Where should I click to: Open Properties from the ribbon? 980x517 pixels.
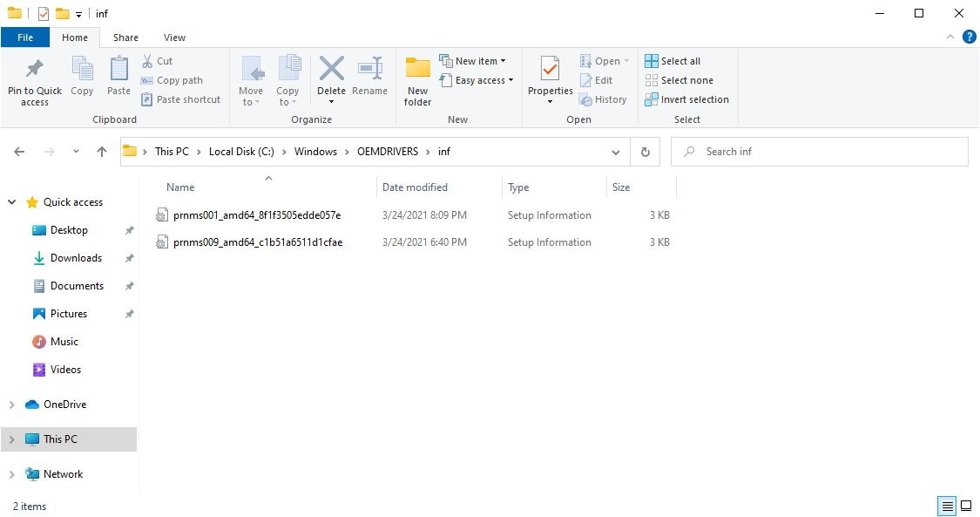point(550,70)
